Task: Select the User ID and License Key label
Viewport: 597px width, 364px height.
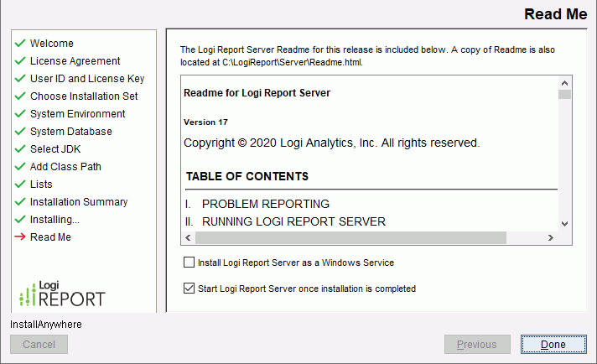Action: pos(87,79)
